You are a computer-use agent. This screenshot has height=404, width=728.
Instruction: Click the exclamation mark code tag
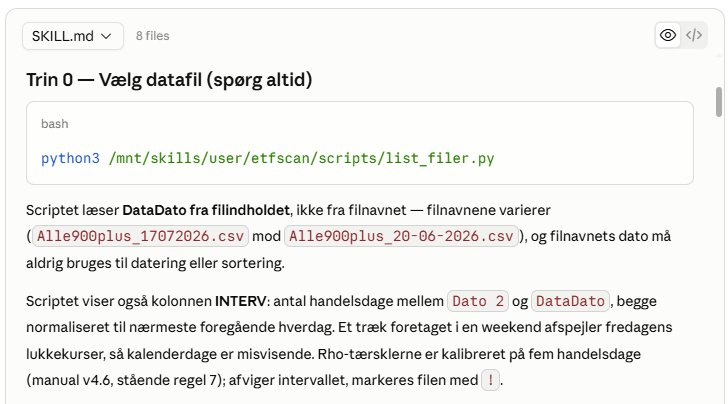[490, 380]
